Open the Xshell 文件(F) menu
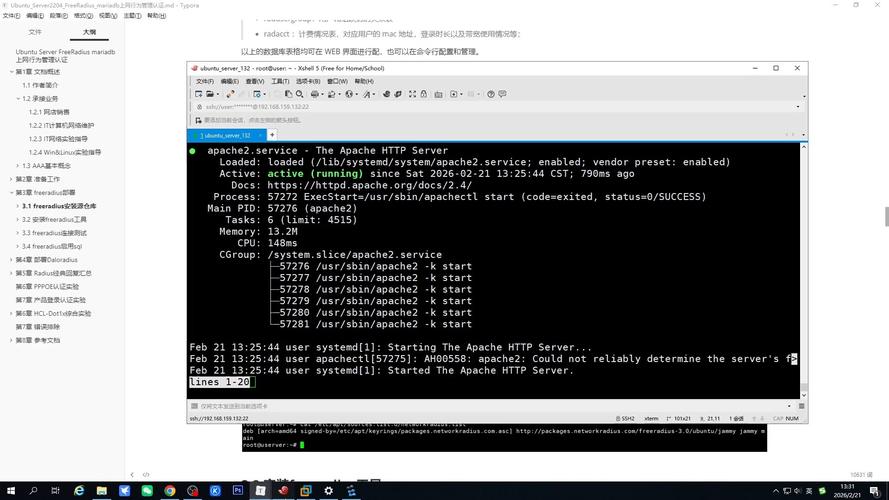 click(205, 81)
